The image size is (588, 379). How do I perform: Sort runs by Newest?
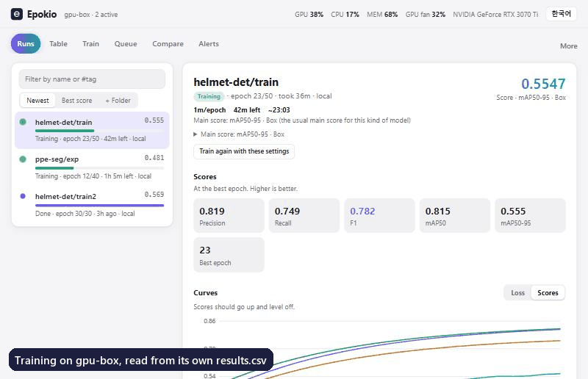tap(37, 101)
